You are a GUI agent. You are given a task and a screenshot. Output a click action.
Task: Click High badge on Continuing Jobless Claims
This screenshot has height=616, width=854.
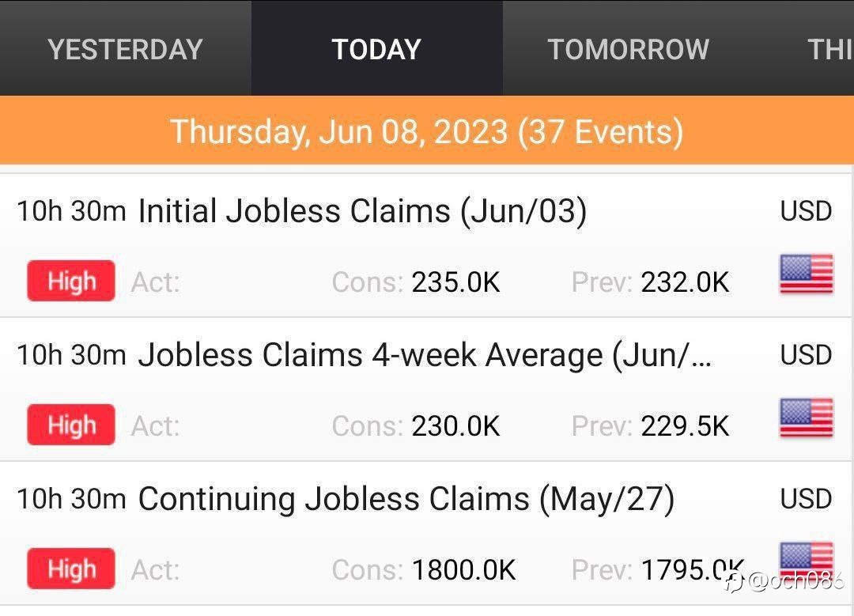71,568
